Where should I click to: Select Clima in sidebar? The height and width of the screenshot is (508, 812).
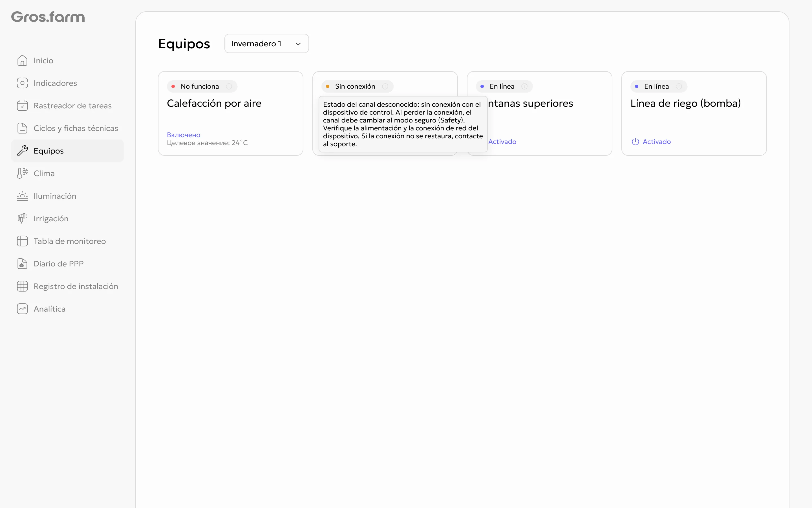click(67, 173)
